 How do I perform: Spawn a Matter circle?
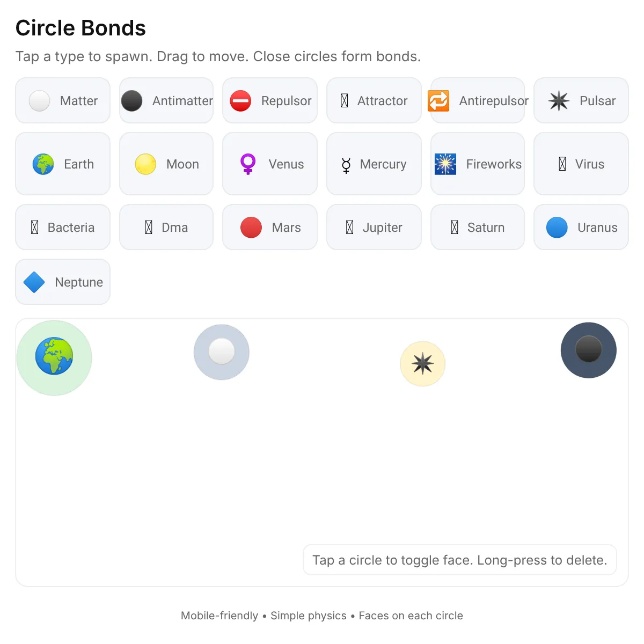63,100
